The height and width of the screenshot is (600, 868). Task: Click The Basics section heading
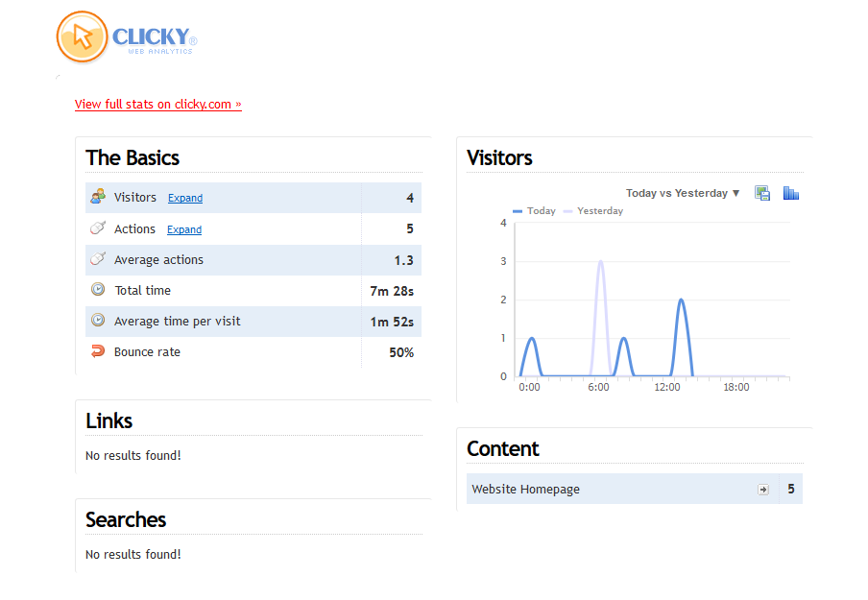(x=133, y=157)
